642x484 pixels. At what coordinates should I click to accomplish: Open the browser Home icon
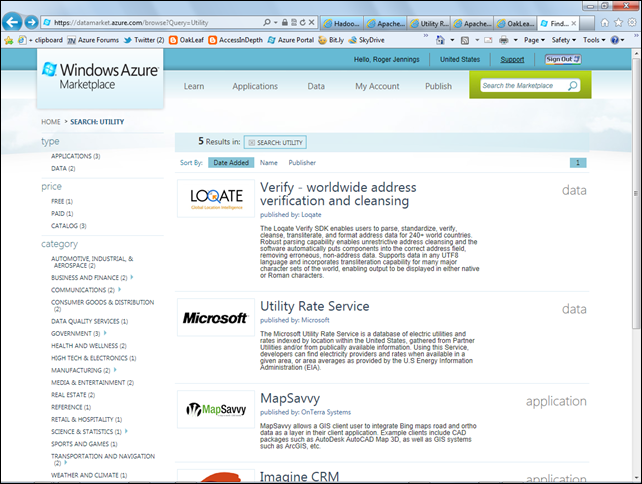(605, 23)
